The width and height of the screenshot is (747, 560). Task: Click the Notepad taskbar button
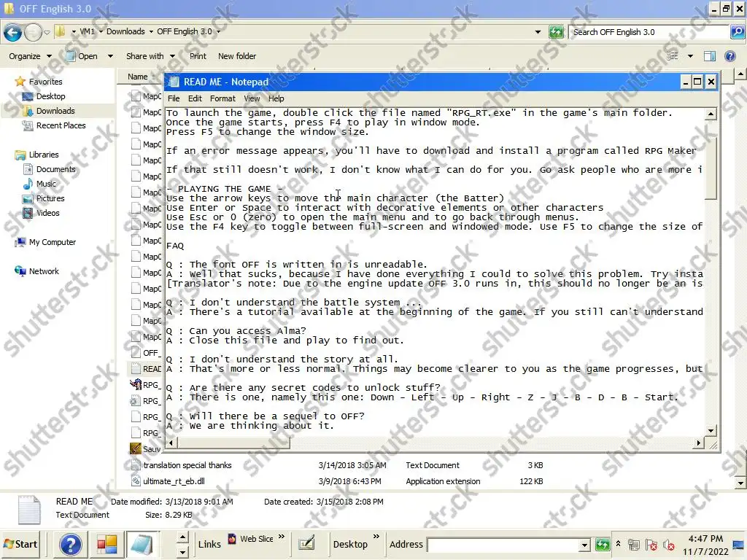tap(142, 544)
